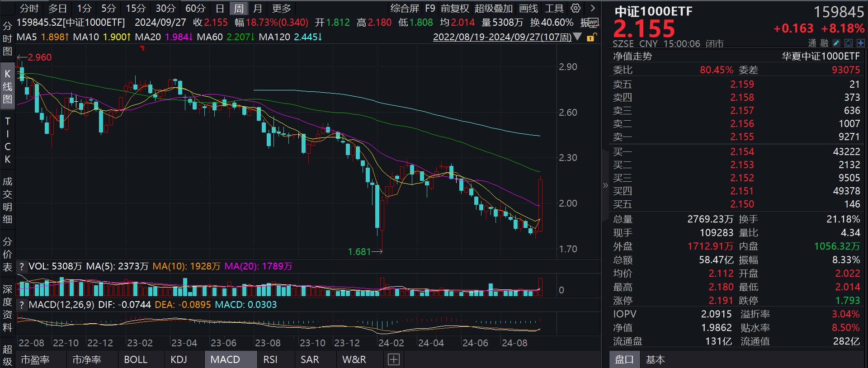Click the 华夏中证1000ETF fund name
Image resolution: width=868 pixels, height=368 pixels.
pos(821,57)
